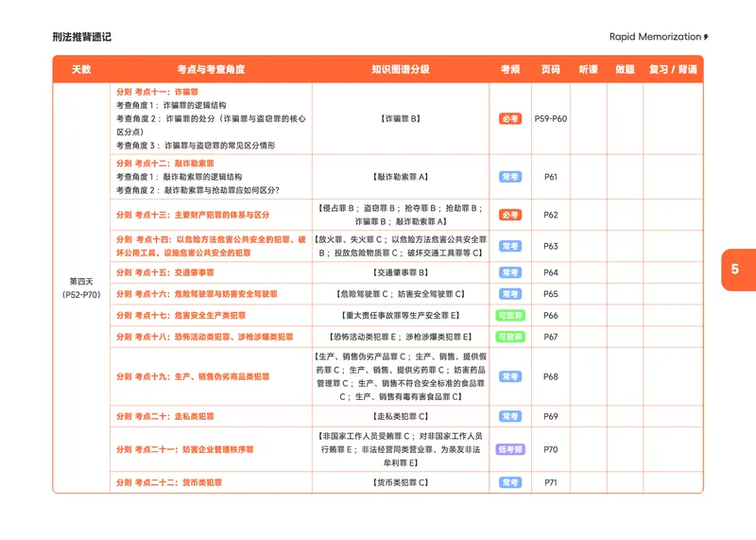The image size is (756, 540).
Task: Click the 考点十九:生产、销售伪劣商品类犯罪 heading
Action: click(193, 376)
